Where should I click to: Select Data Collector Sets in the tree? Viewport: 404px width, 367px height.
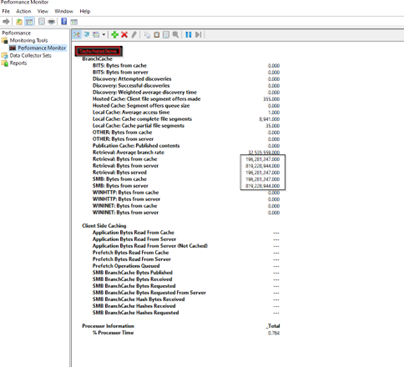coord(30,55)
